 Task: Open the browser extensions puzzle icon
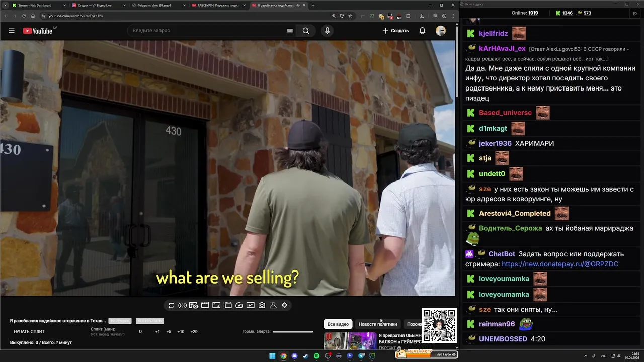click(x=408, y=16)
